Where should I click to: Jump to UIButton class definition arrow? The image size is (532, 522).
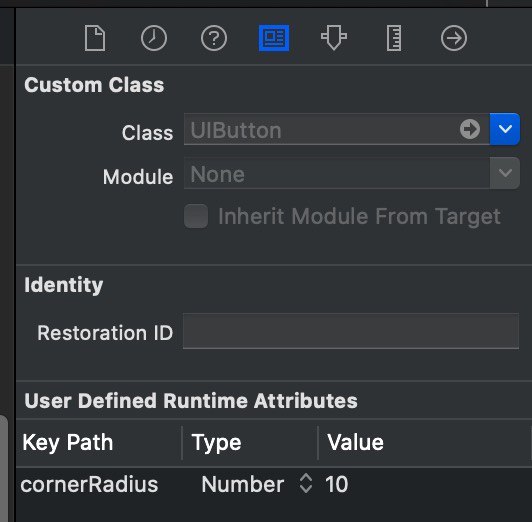pos(470,129)
